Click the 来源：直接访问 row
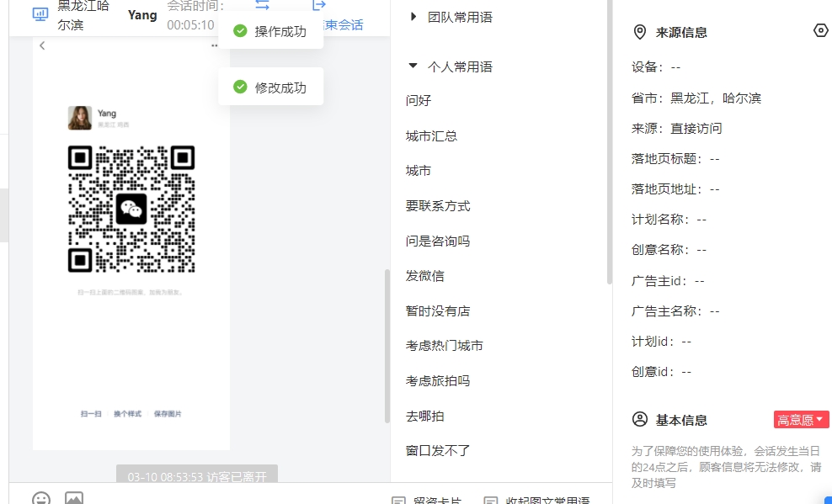 pos(676,128)
